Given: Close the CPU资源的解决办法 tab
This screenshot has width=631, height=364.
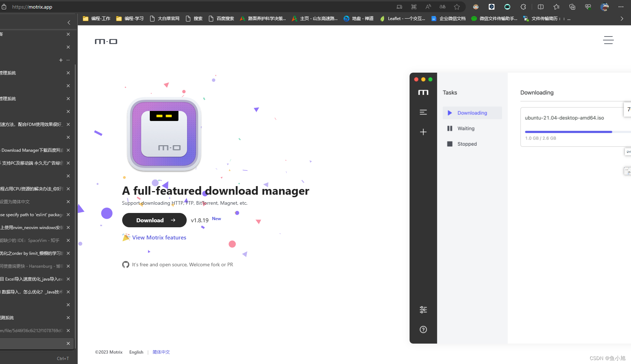Looking at the screenshot, I should pyautogui.click(x=68, y=189).
